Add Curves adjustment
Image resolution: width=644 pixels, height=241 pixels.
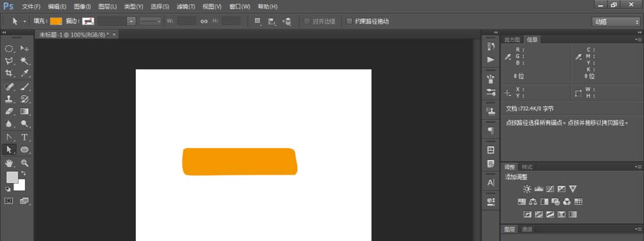click(x=550, y=189)
